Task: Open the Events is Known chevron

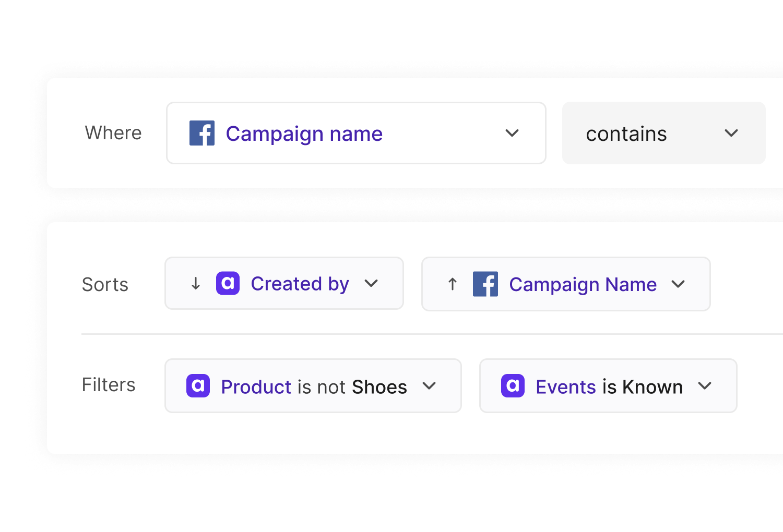Action: [705, 386]
